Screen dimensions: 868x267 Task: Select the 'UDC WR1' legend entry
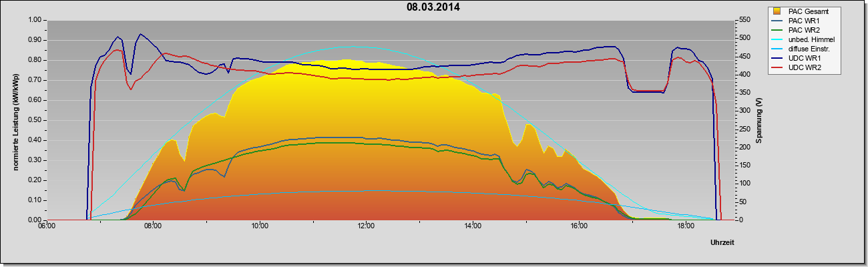pyautogui.click(x=803, y=59)
